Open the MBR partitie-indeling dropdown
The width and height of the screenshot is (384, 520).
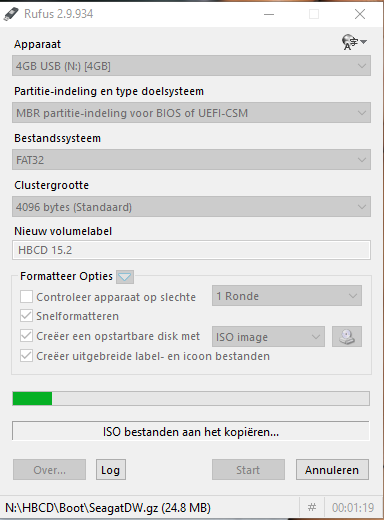click(x=191, y=113)
